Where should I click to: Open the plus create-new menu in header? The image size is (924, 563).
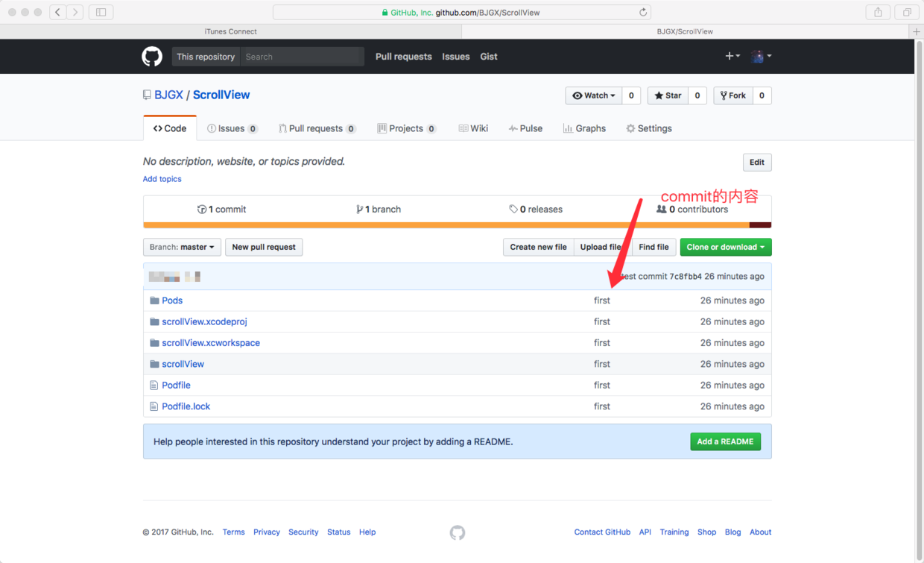coord(732,56)
